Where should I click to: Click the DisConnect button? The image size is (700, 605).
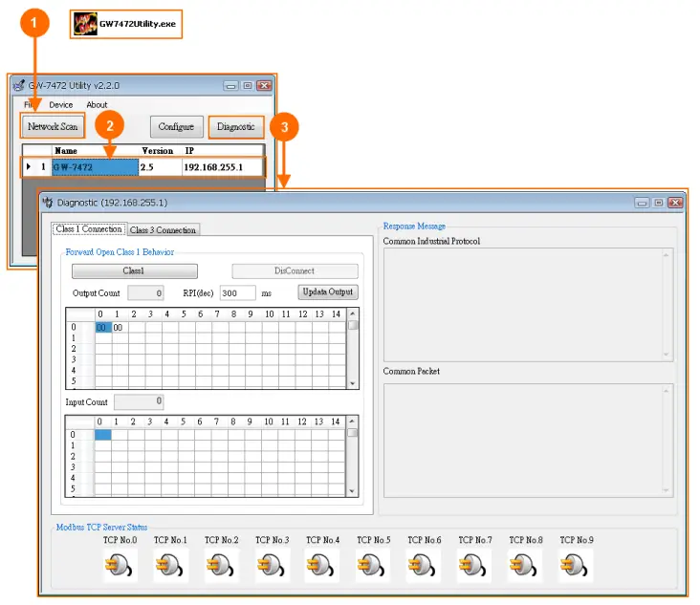[295, 270]
